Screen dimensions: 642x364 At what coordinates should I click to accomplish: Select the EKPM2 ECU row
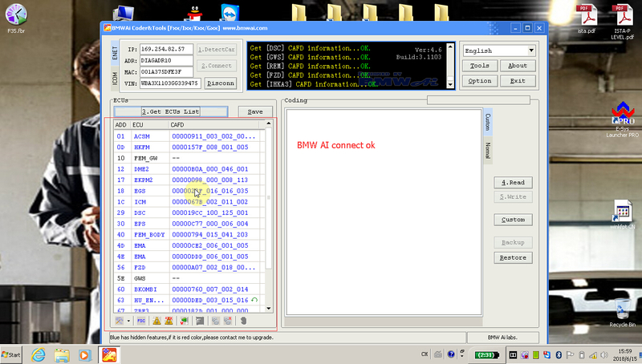(x=189, y=180)
